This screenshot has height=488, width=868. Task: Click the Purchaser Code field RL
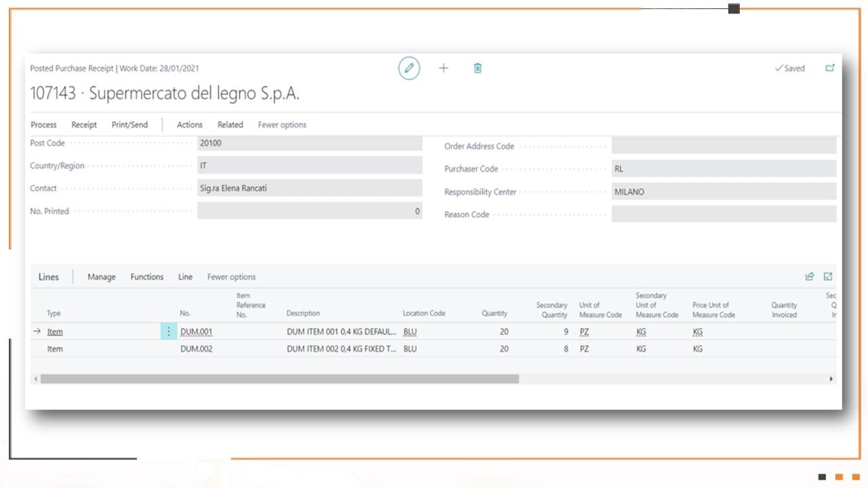pyautogui.click(x=724, y=169)
